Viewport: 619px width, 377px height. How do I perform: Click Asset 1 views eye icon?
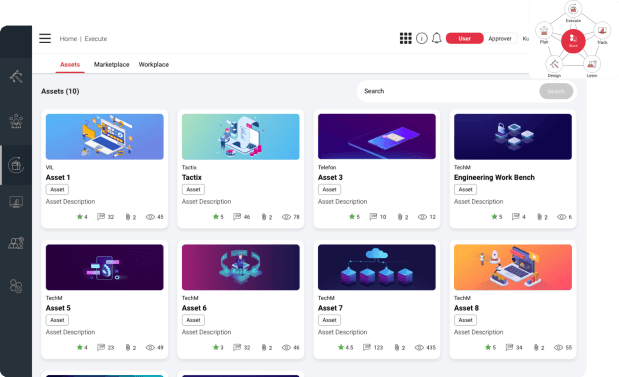150,217
